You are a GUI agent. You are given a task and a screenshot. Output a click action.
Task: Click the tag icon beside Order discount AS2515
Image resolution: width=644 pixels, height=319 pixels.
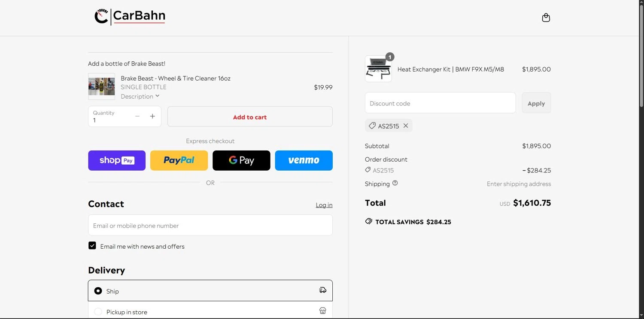pos(368,170)
